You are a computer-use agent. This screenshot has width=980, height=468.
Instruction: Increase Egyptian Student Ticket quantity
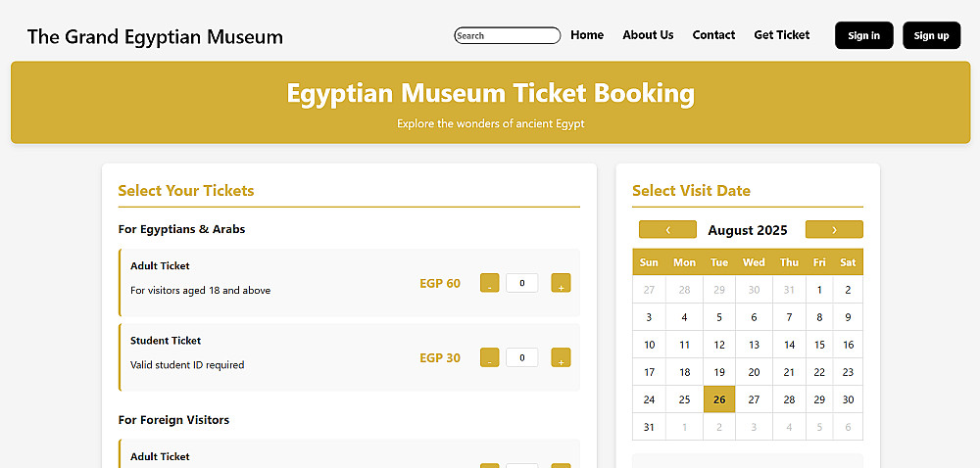tap(561, 357)
